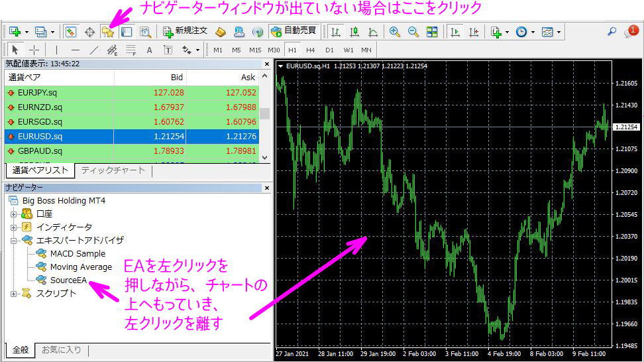Select the EURSGD.sq row
The width and height of the screenshot is (644, 362).
tap(131, 122)
